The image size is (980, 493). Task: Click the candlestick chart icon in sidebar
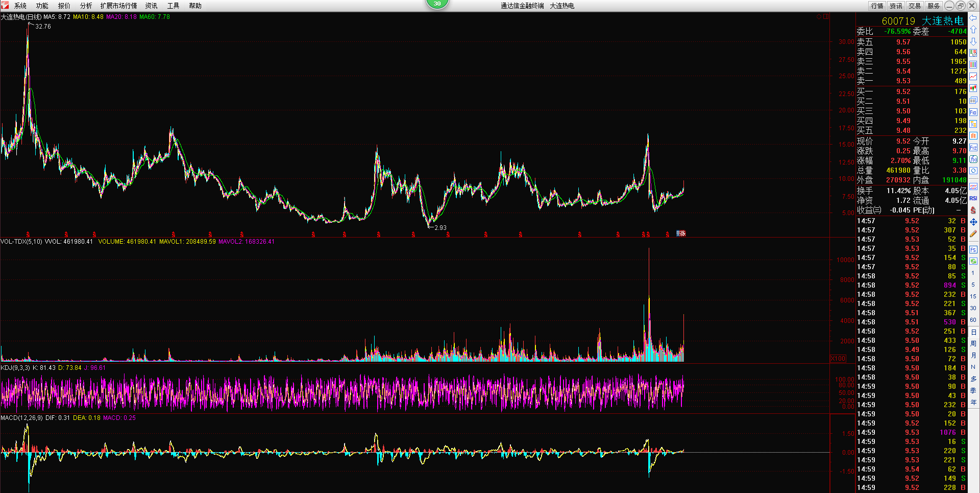pyautogui.click(x=973, y=88)
